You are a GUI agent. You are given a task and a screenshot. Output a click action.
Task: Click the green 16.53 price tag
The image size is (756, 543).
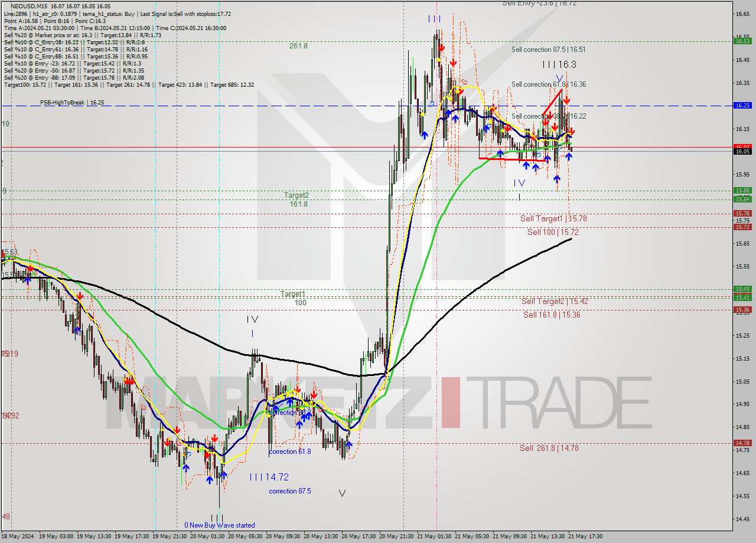point(742,41)
